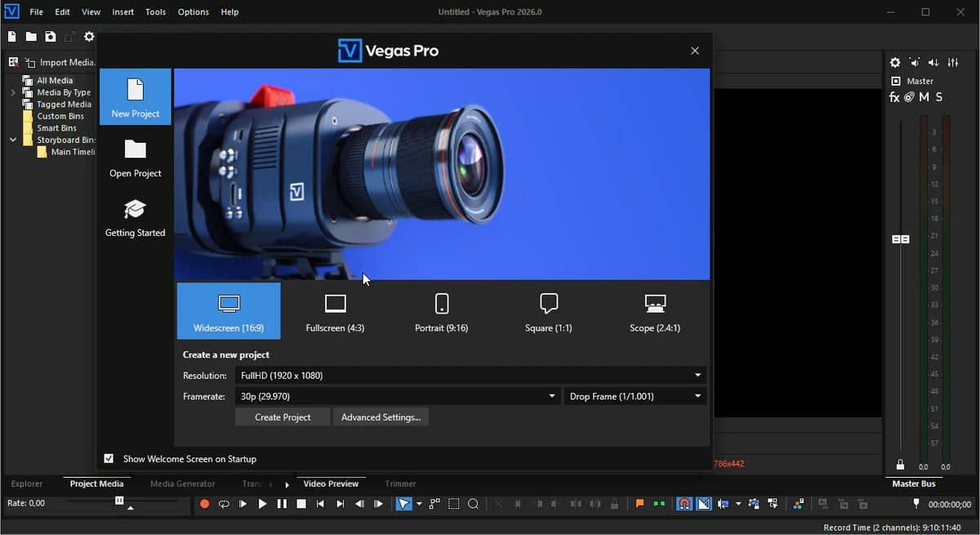Viewport: 980px width, 535px height.
Task: Choose the Square (1:1) preset
Action: click(549, 311)
